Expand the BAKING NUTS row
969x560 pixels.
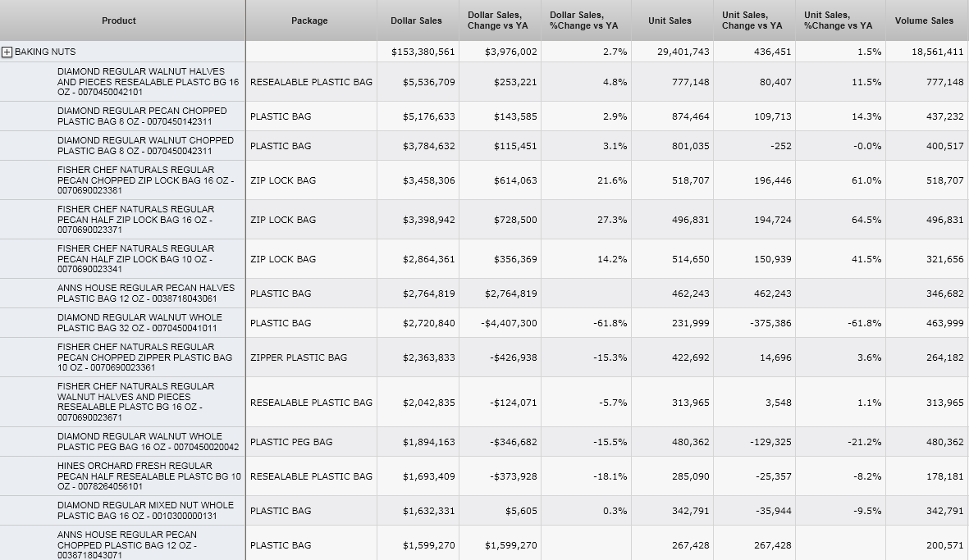7,52
